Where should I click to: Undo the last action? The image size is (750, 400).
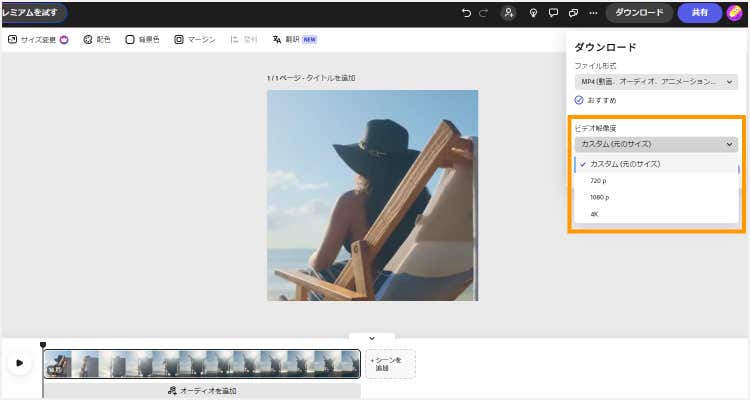(466, 13)
